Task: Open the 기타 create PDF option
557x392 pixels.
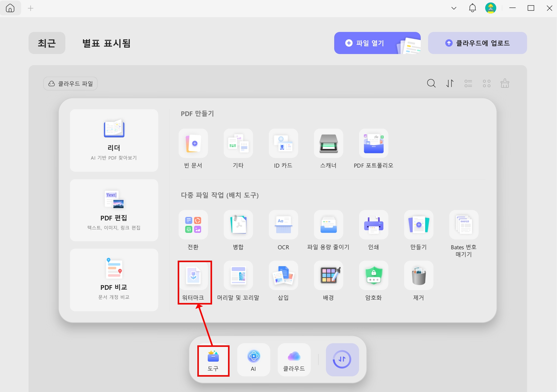Action: [x=238, y=143]
